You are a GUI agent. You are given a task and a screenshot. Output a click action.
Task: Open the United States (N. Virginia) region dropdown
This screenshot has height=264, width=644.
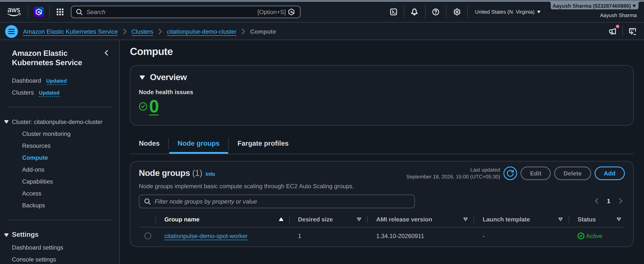pyautogui.click(x=507, y=12)
